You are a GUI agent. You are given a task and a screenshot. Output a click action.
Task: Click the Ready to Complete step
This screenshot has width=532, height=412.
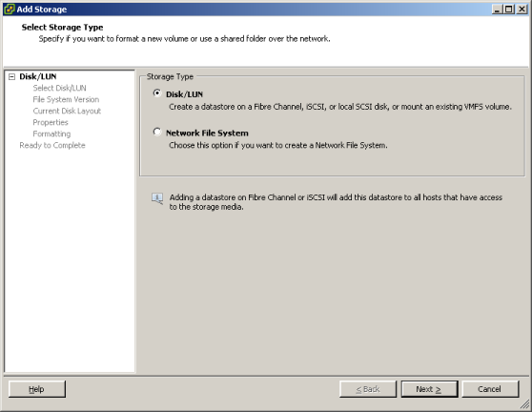[x=52, y=145]
